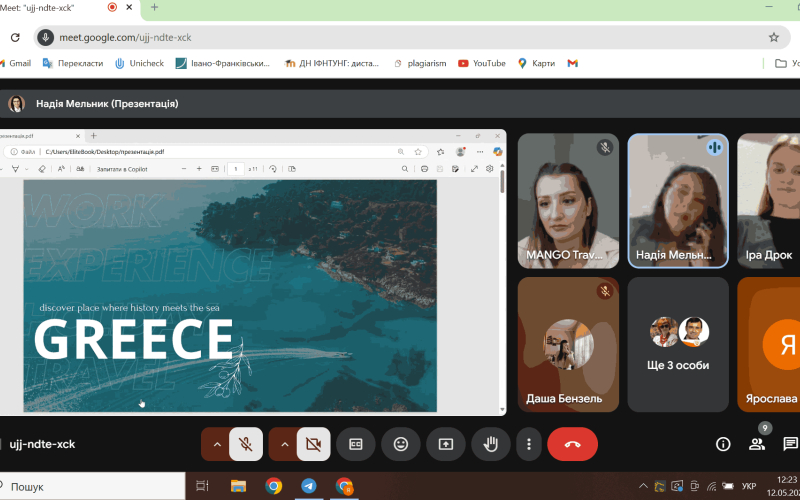Click the present screen button
This screenshot has width=800, height=500.
pos(446,444)
